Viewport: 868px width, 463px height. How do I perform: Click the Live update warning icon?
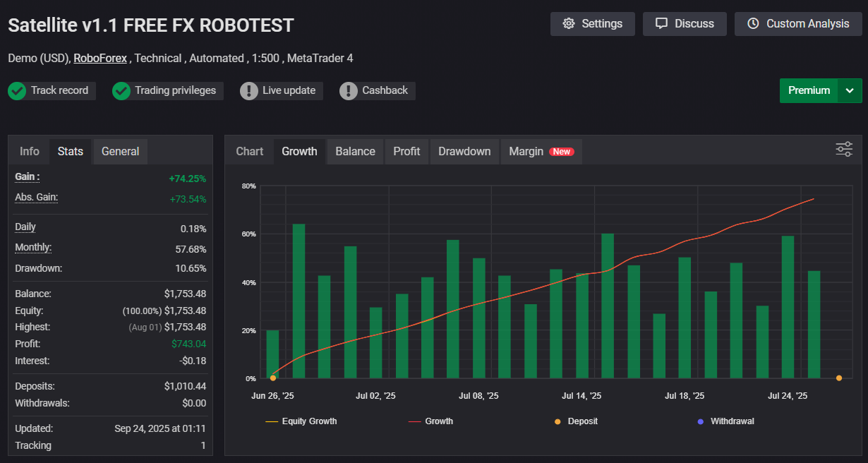pyautogui.click(x=249, y=91)
